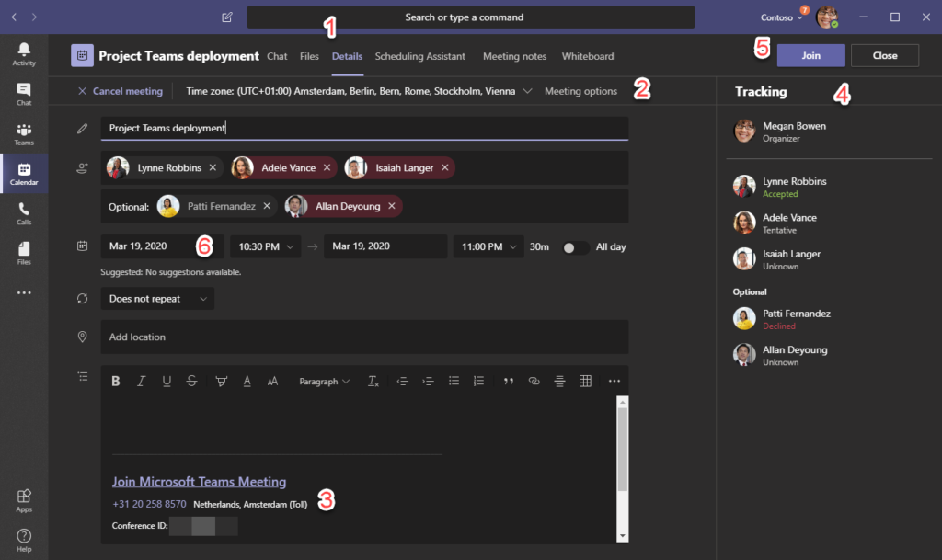
Task: Open Chat from the left sidebar
Action: (24, 94)
